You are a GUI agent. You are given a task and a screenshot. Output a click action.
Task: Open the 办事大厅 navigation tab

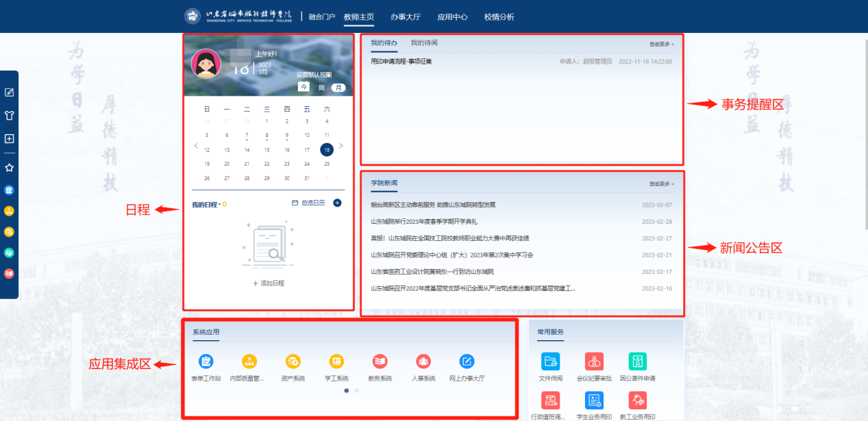(x=405, y=16)
